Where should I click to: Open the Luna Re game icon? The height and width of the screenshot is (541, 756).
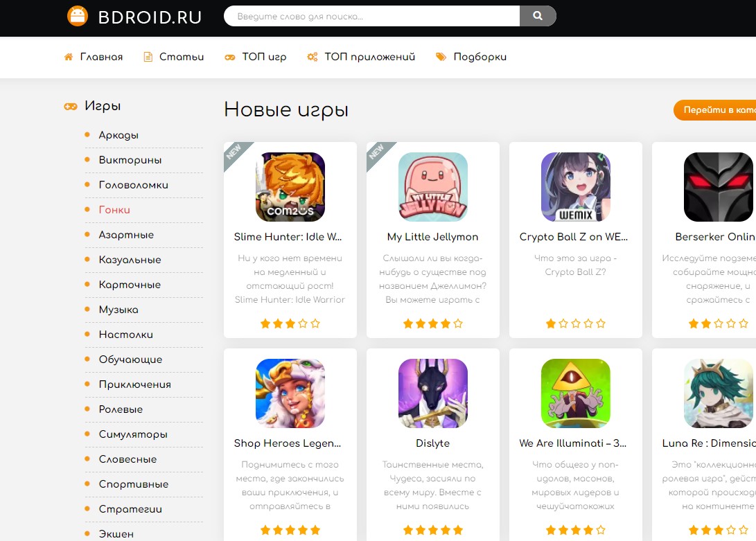[718, 393]
